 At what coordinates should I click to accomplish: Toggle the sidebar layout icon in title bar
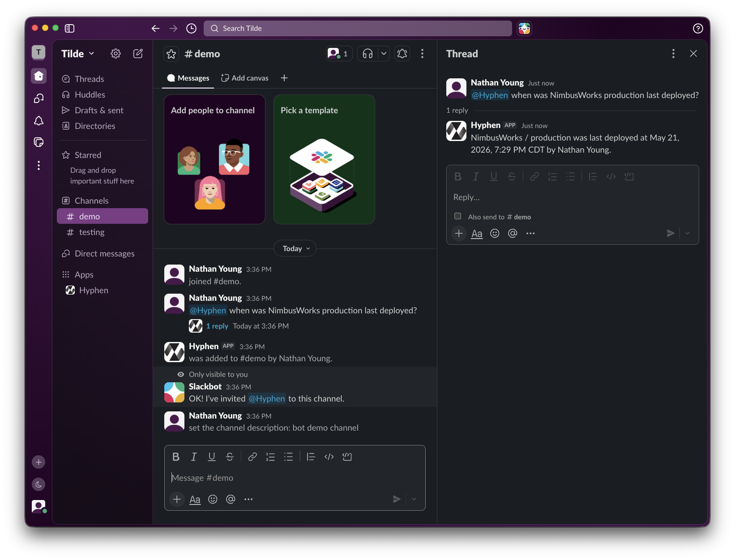(x=69, y=28)
